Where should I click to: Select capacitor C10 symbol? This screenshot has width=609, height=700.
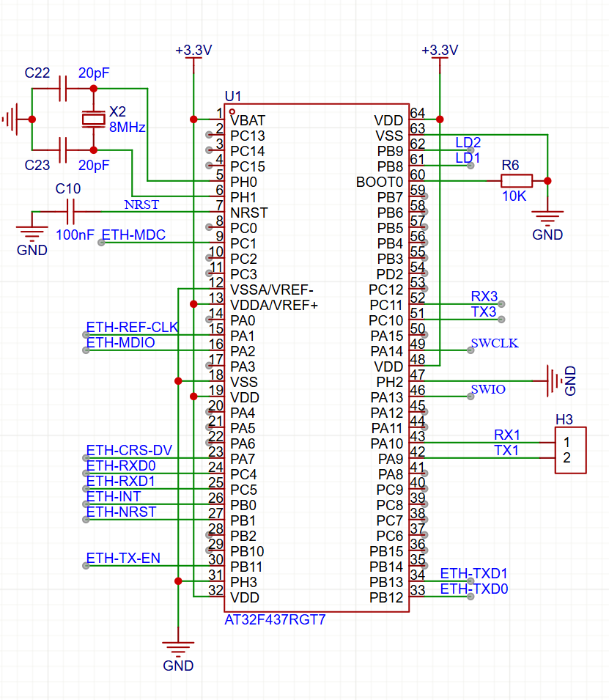70,212
